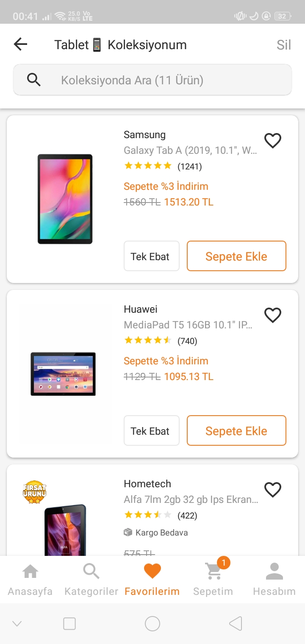305x644 pixels.
Task: Open the Hesabım account profile
Action: click(x=274, y=580)
